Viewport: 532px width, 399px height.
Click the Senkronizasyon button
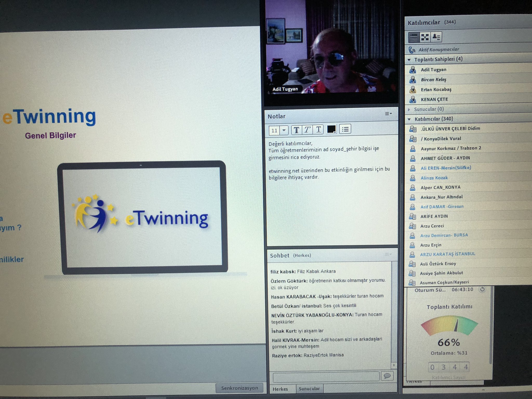pos(240,388)
